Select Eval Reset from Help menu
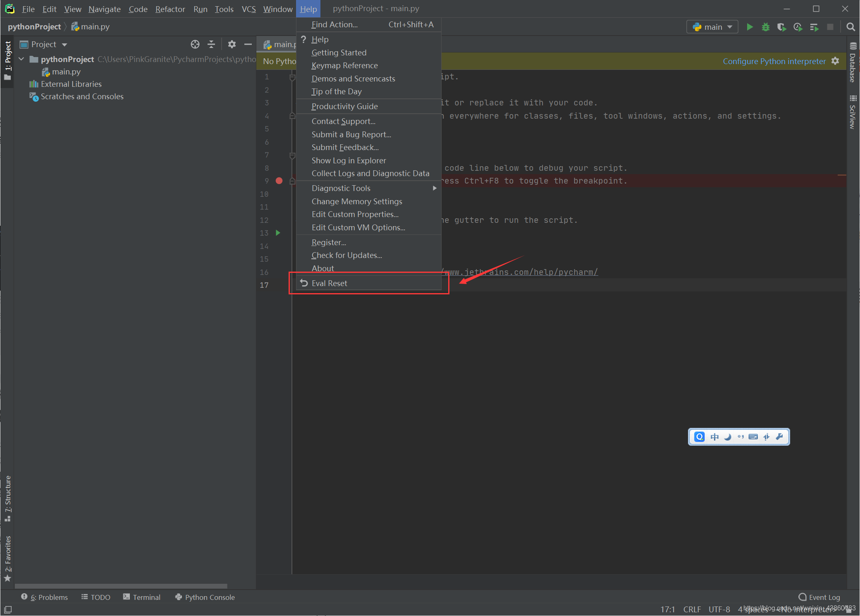Viewport: 860px width, 616px height. 369,283
